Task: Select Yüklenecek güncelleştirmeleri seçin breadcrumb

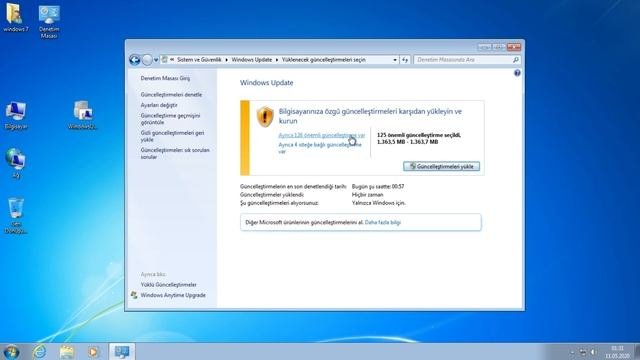Action: point(324,60)
